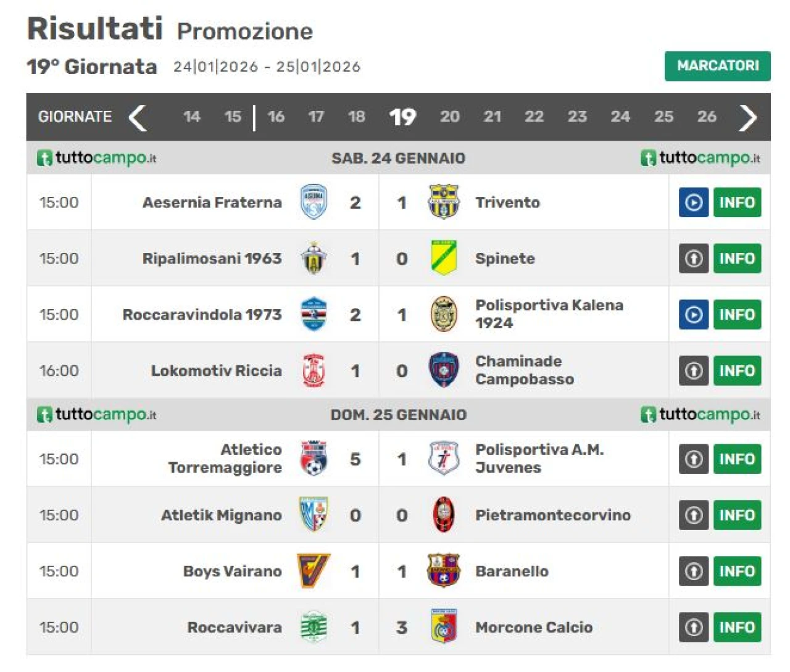Play Roccaravindola 1973 match video
Image resolution: width=790 pixels, height=672 pixels.
pos(693,315)
